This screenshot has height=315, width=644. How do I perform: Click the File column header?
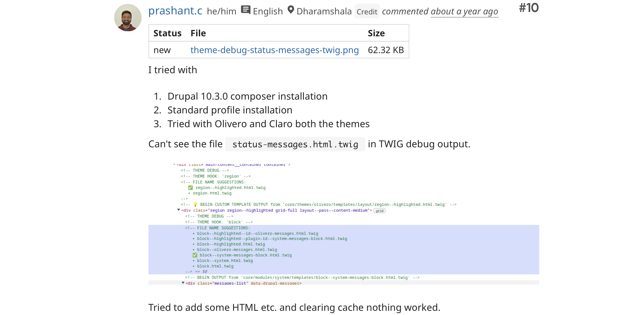point(198,33)
